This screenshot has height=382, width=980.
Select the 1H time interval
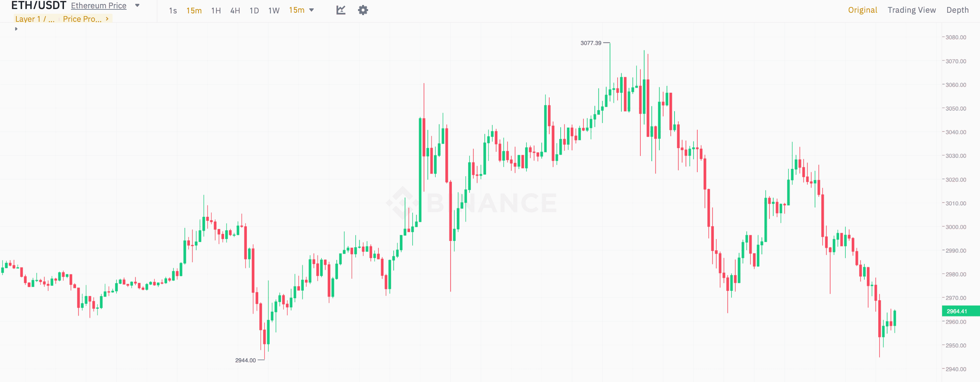point(216,11)
